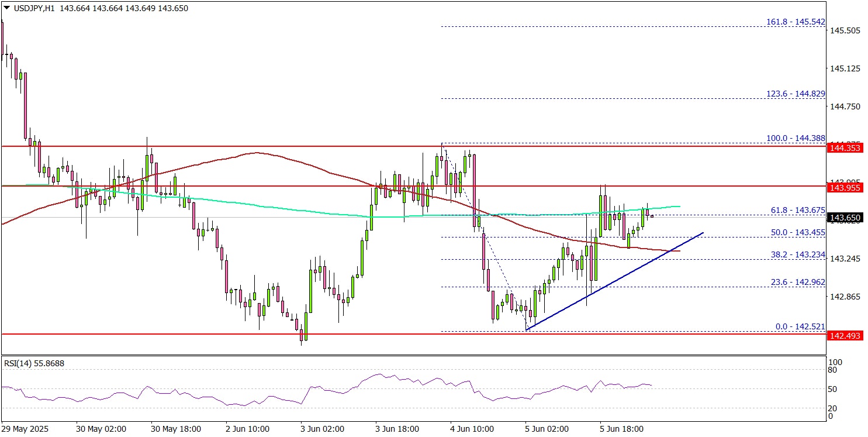Screen dimensions: 868x437
Task: Select the 23.6 - 142.962 retracement label
Action: tap(798, 282)
